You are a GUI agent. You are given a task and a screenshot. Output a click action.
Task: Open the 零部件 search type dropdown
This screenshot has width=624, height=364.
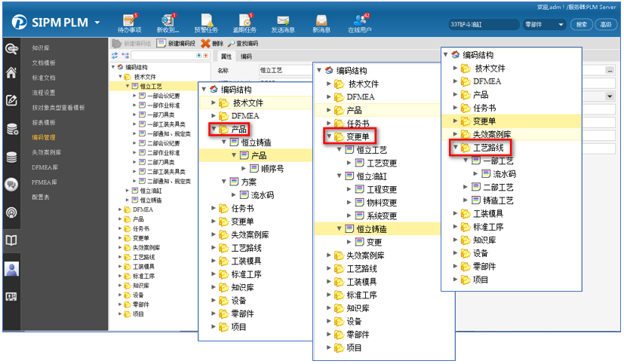(x=543, y=24)
